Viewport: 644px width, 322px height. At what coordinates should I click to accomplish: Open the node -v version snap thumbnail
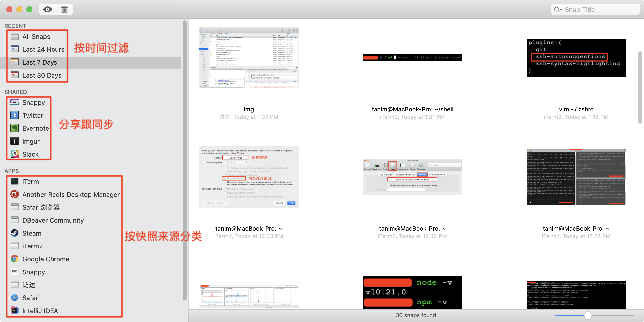pyautogui.click(x=412, y=292)
